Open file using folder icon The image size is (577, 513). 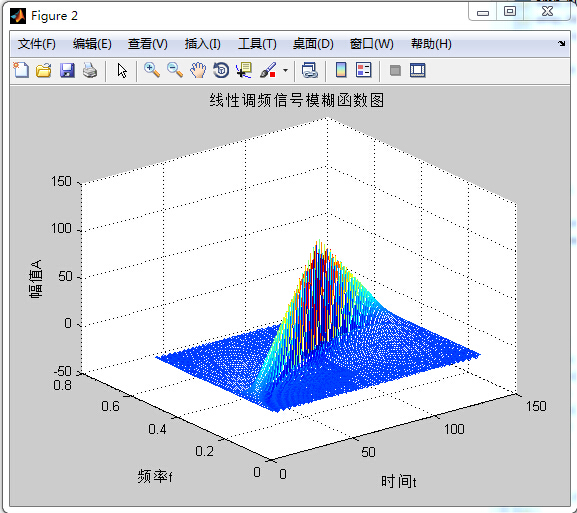click(x=44, y=70)
